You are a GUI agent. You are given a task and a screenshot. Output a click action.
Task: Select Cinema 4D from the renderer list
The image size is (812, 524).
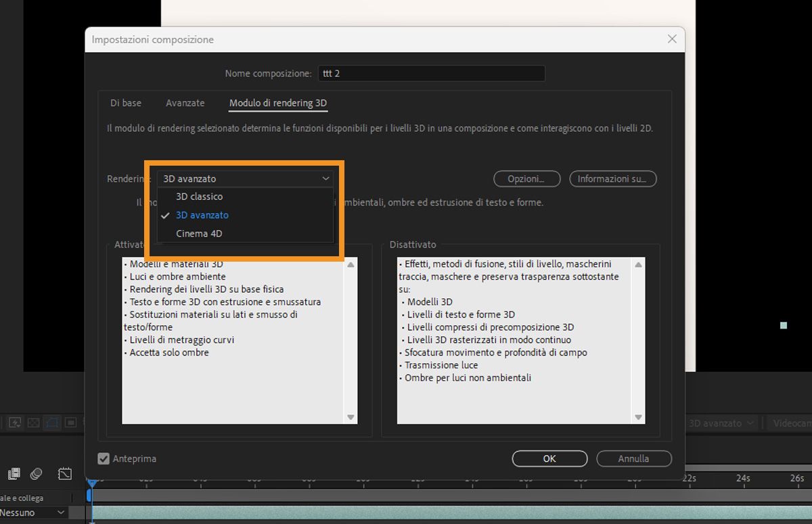coord(199,233)
